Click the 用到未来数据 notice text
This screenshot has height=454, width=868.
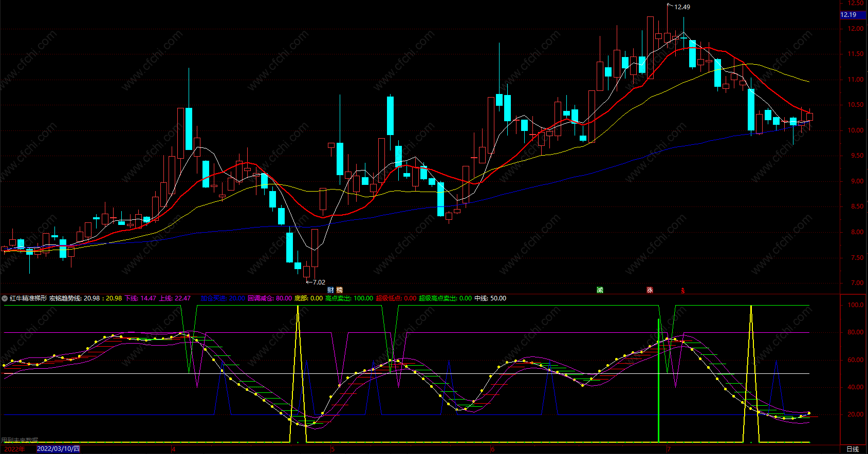pyautogui.click(x=20, y=440)
